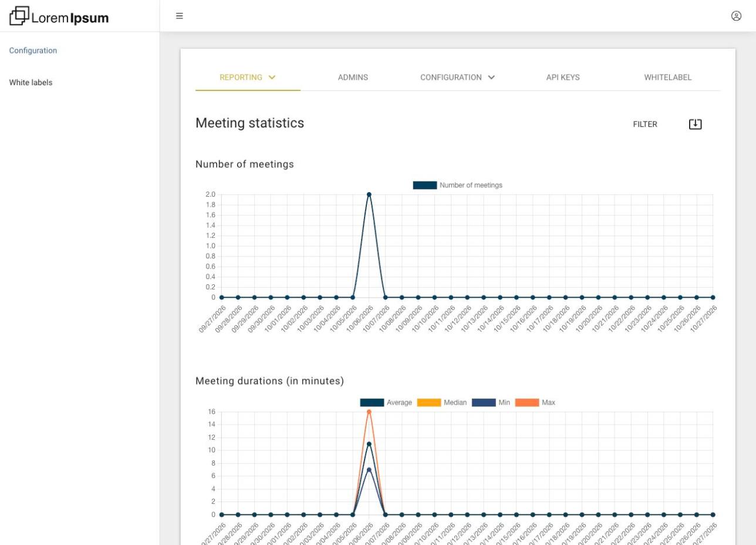Click the 10/27/2026 label in meetings chart

pyautogui.click(x=703, y=319)
